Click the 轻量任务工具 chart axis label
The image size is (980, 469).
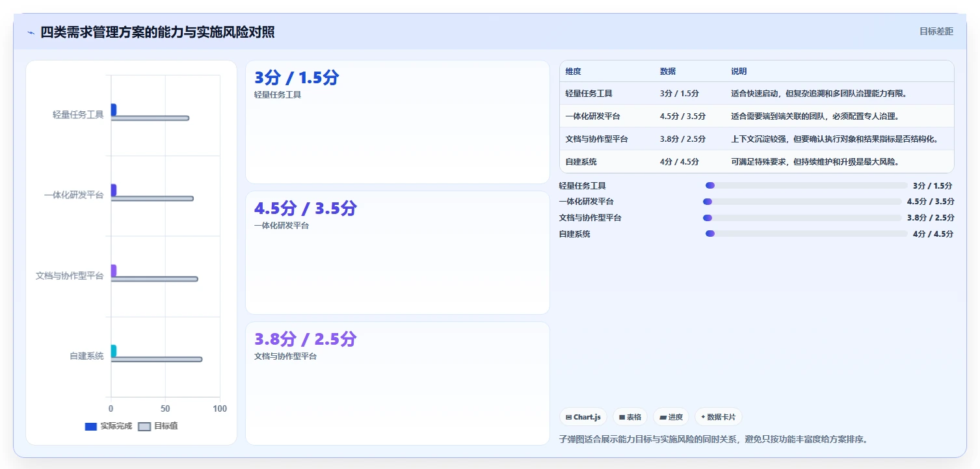(78, 114)
